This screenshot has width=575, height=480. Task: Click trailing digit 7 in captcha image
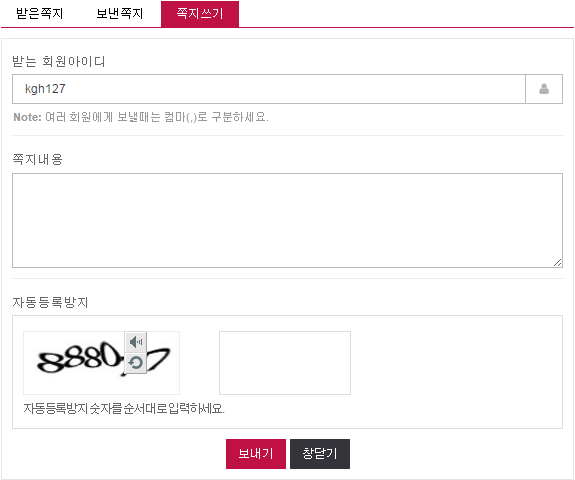click(x=160, y=359)
